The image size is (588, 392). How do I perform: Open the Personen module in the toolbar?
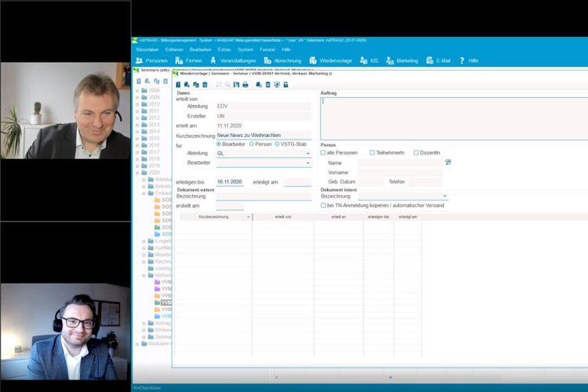tap(151, 60)
